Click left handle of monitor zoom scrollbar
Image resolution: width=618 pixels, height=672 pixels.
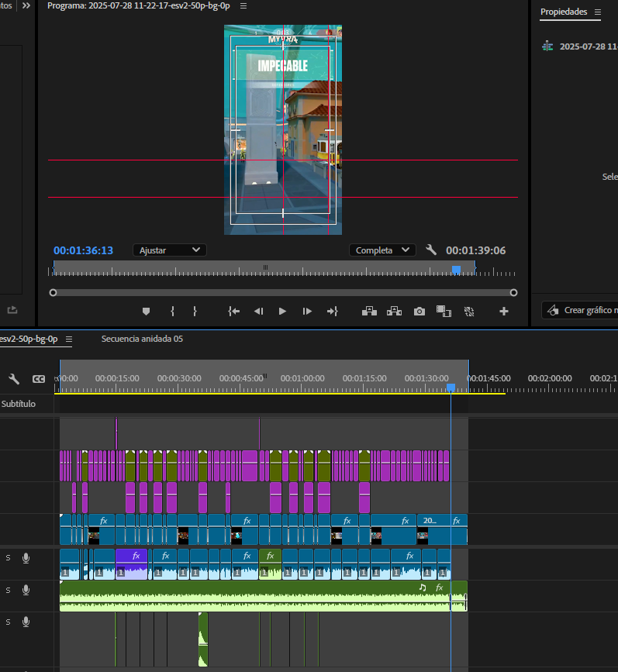[x=54, y=293]
